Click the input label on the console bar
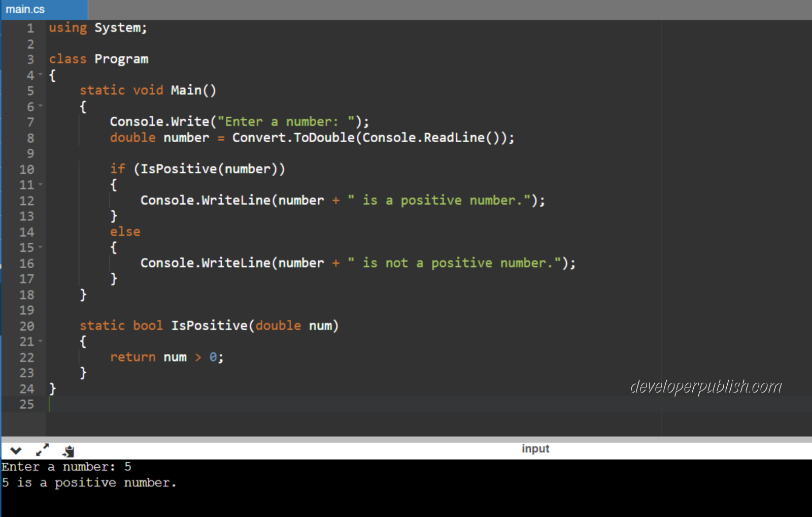Viewport: 812px width, 517px height. point(535,448)
